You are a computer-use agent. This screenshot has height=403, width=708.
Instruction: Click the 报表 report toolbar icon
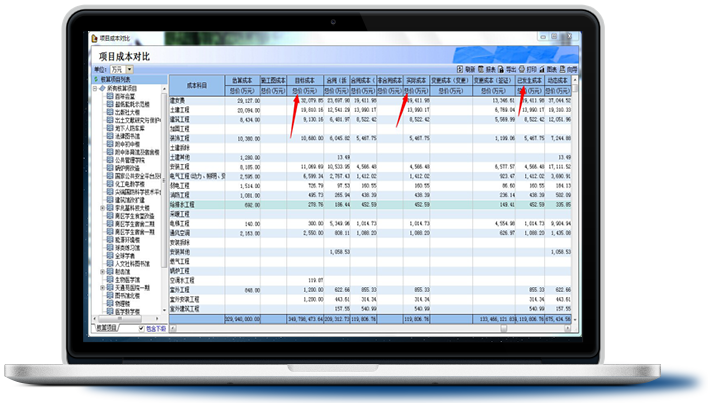[482, 70]
